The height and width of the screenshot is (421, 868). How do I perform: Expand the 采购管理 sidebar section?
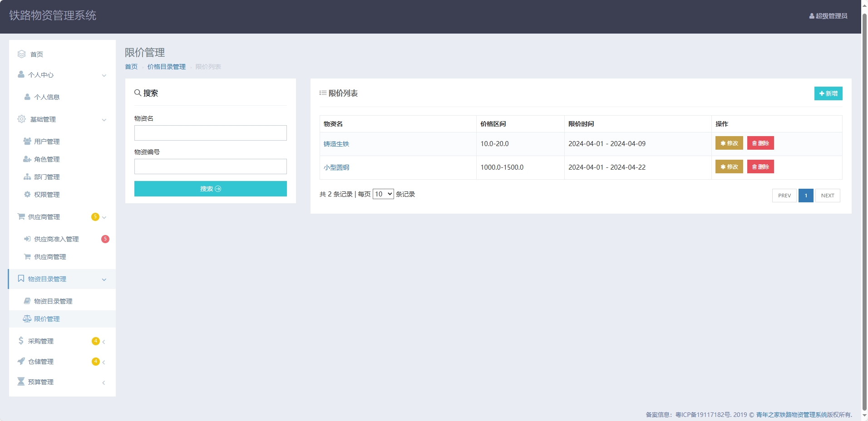[104, 341]
